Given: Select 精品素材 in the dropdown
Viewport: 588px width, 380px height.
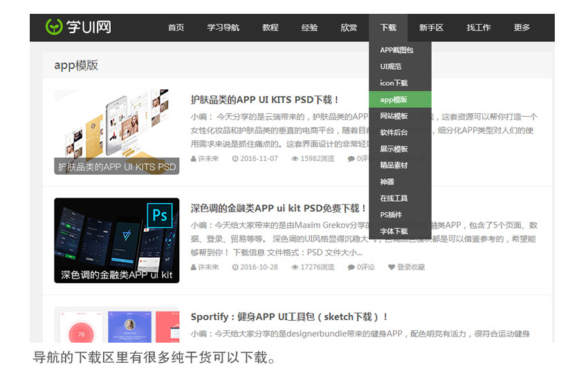Looking at the screenshot, I should point(400,165).
